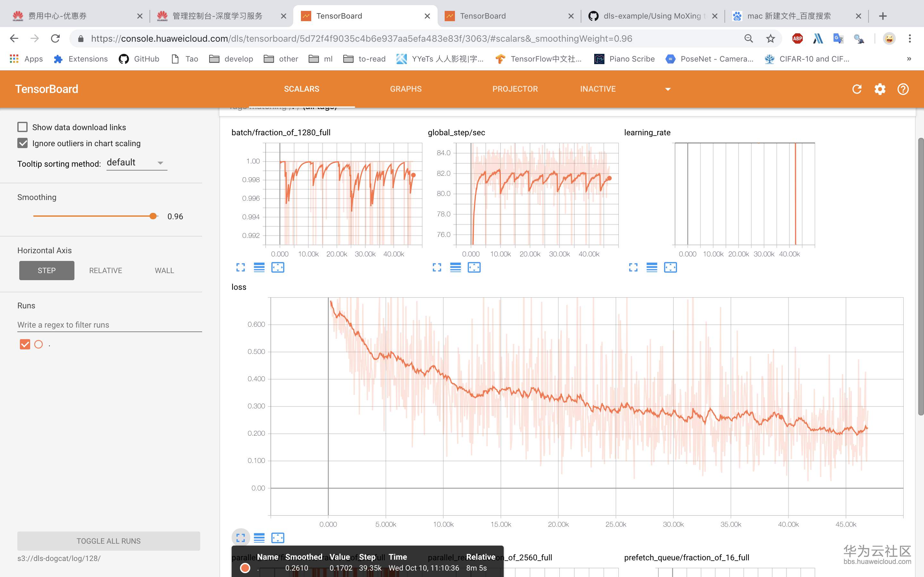Fit domain to data on global_step/sec chart
Viewport: 924px width, 577px height.
[x=474, y=268]
